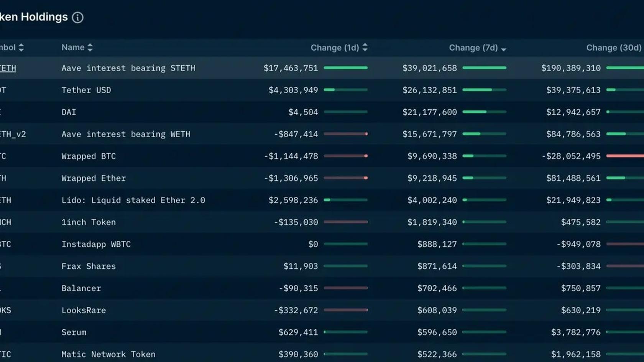Click the $0 Instadapp WBTC value
Screen dimensions: 644x362
[x=313, y=244]
